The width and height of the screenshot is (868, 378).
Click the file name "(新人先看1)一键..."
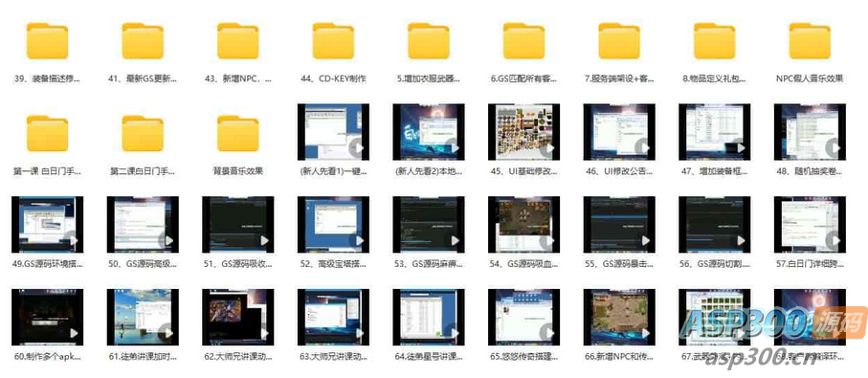pyautogui.click(x=333, y=171)
